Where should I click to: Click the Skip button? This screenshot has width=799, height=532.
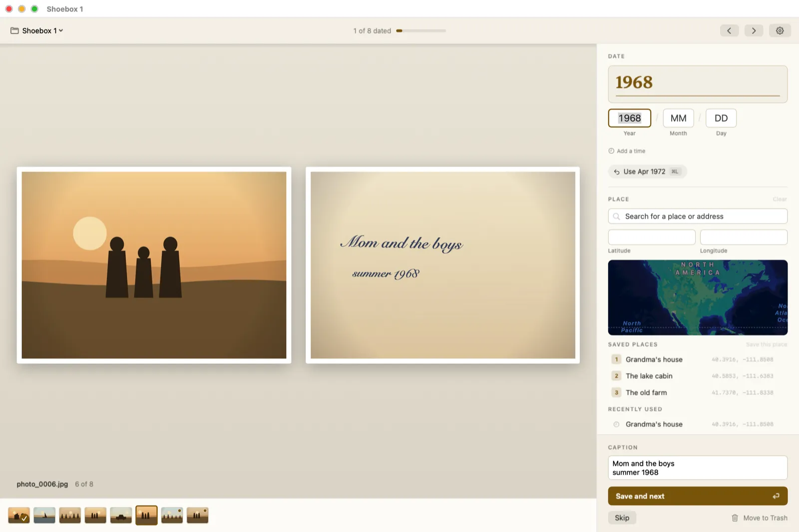[x=622, y=518]
